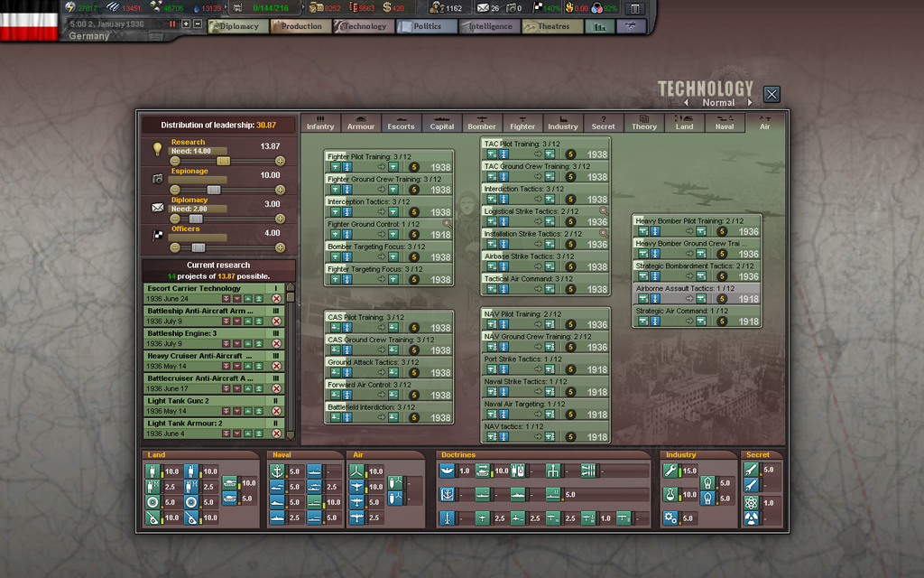
Task: Click the Officers flag icon
Action: pos(156,233)
